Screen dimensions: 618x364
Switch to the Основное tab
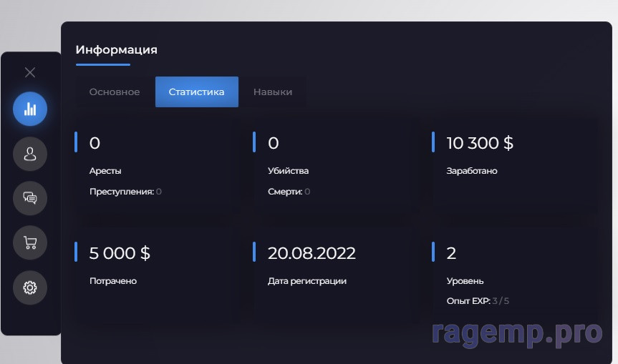coord(115,92)
